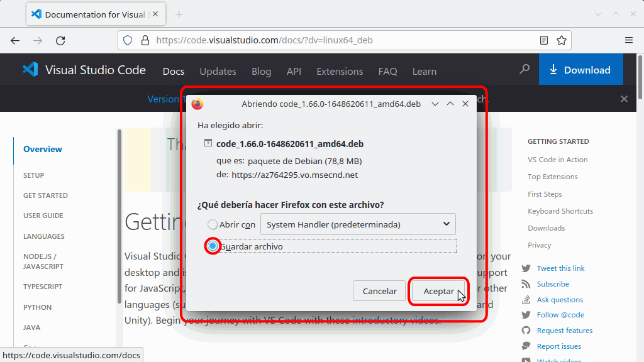Open the System Handler application dropdown
Image resolution: width=644 pixels, height=362 pixels.
click(x=358, y=224)
